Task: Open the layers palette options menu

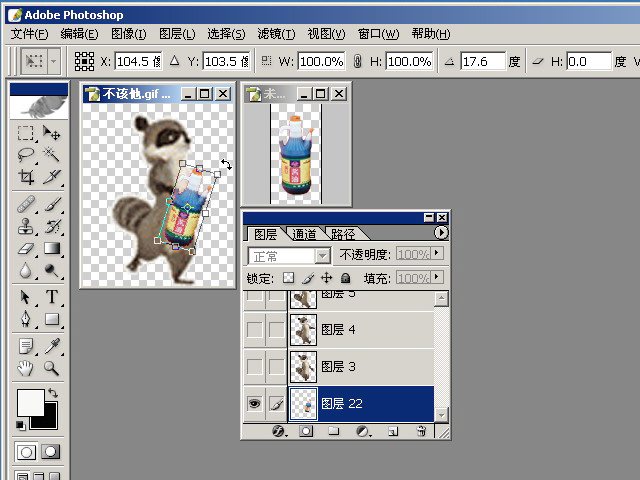Action: click(x=441, y=233)
